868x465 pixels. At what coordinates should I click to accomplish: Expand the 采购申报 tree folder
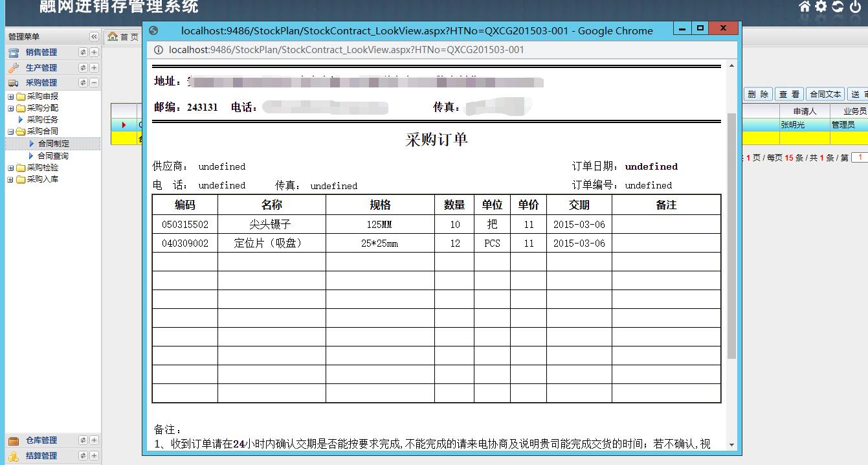pos(11,96)
